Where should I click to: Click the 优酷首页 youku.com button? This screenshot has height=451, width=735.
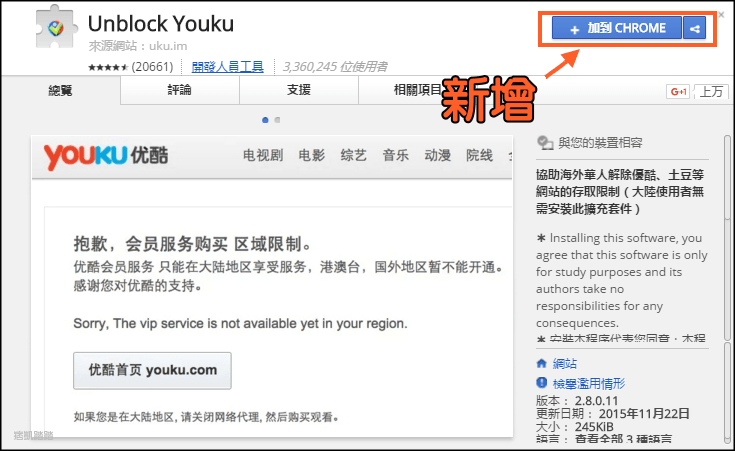[152, 370]
